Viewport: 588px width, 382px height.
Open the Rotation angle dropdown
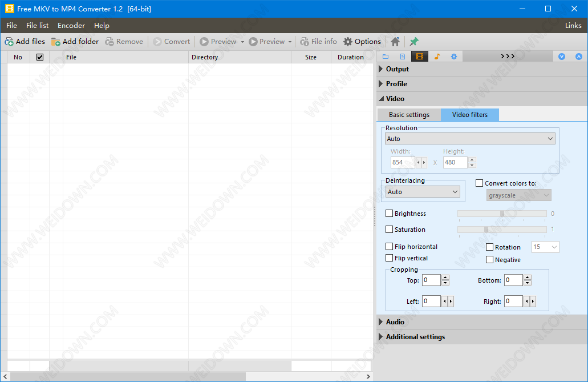[x=545, y=247]
